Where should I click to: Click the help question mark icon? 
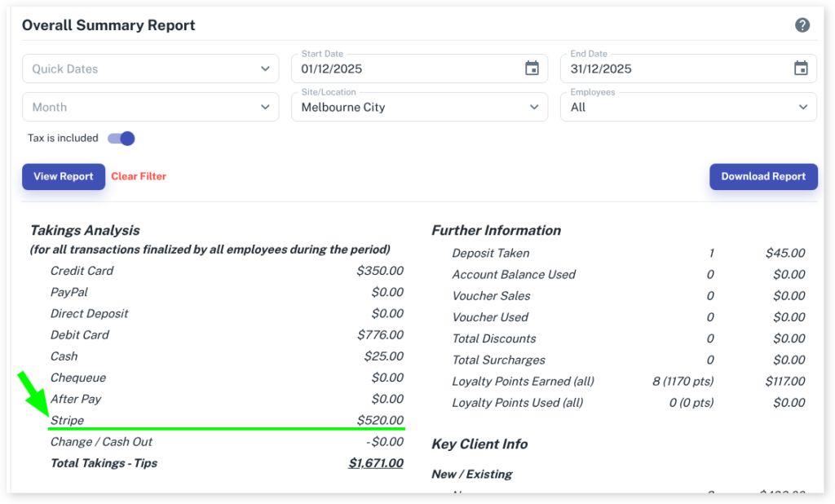click(x=802, y=25)
